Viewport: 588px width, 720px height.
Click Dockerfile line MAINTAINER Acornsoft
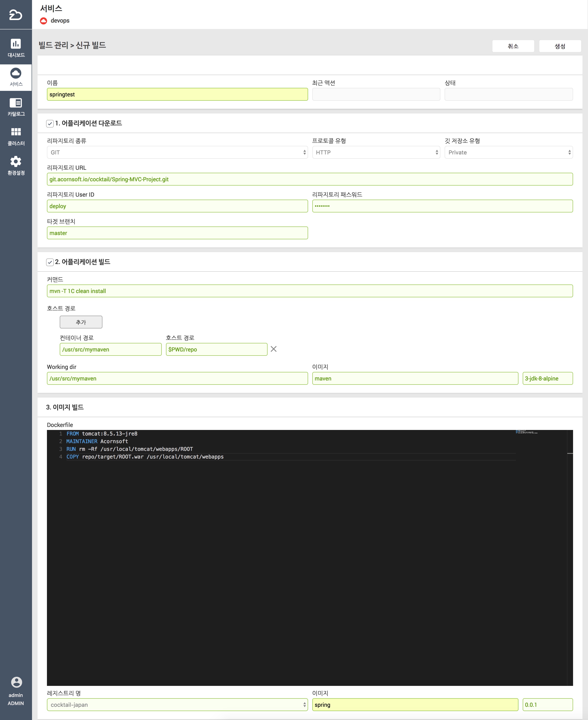(x=97, y=441)
